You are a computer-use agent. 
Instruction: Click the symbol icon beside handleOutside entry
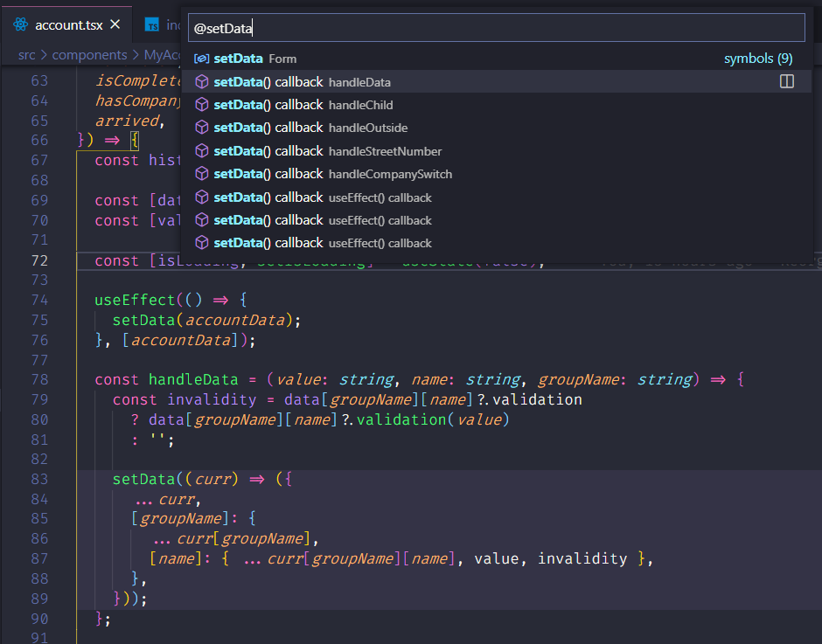(202, 127)
